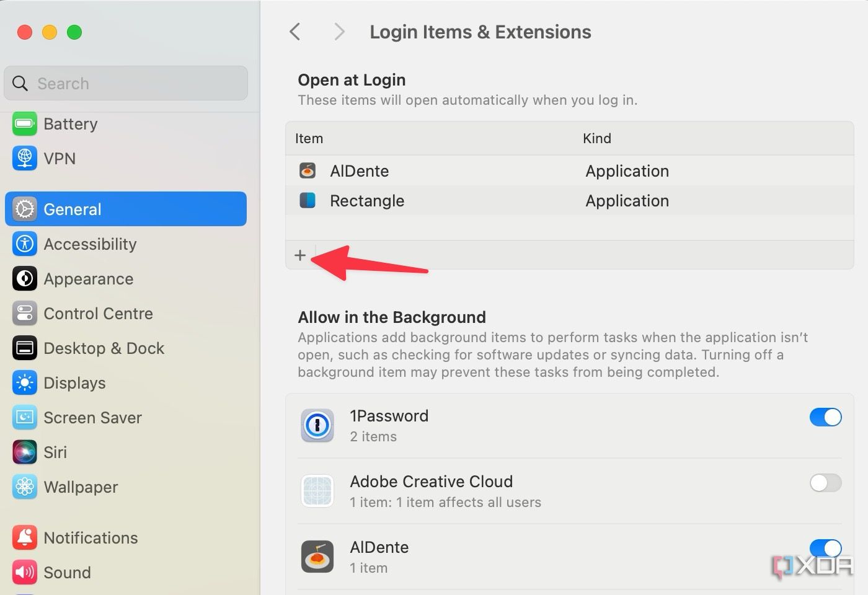This screenshot has height=595, width=868.
Task: Click the Battery icon in sidebar
Action: (25, 124)
